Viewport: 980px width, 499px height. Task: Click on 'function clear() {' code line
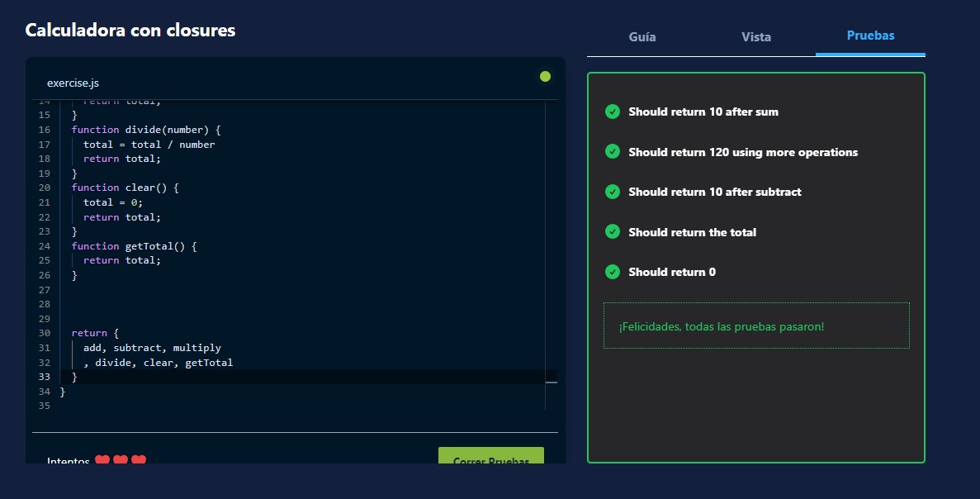click(125, 188)
